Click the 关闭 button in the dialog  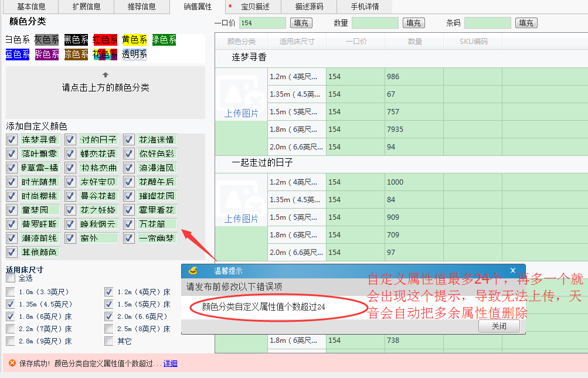click(x=499, y=326)
